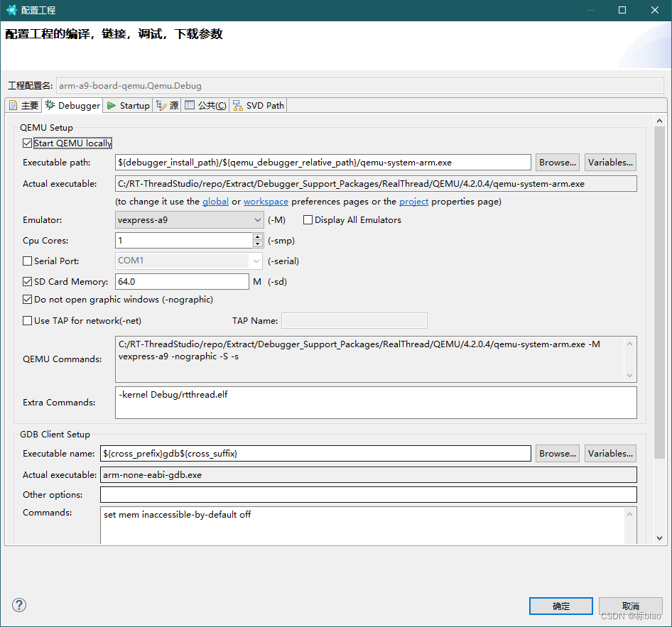Click the 确定 confirm button
Image resolution: width=672 pixels, height=627 pixels.
pos(560,606)
